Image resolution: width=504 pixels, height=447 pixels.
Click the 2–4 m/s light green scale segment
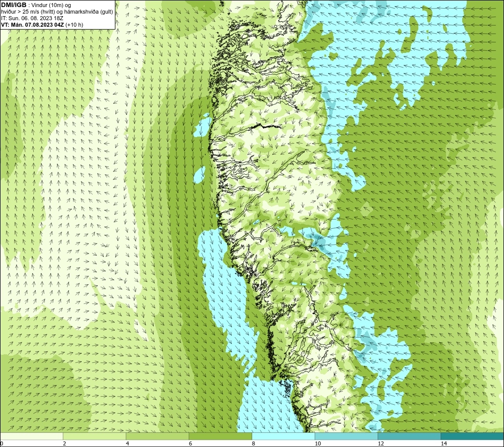pos(95,436)
